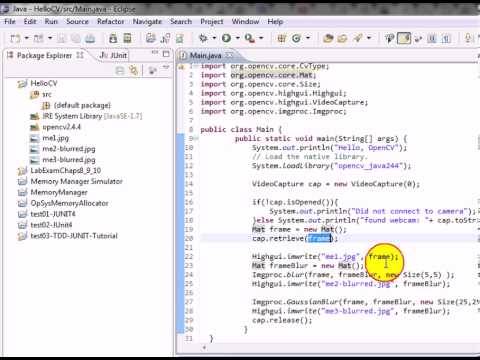Open the Search menu
Screen dimensions: 480x360
point(181,22)
